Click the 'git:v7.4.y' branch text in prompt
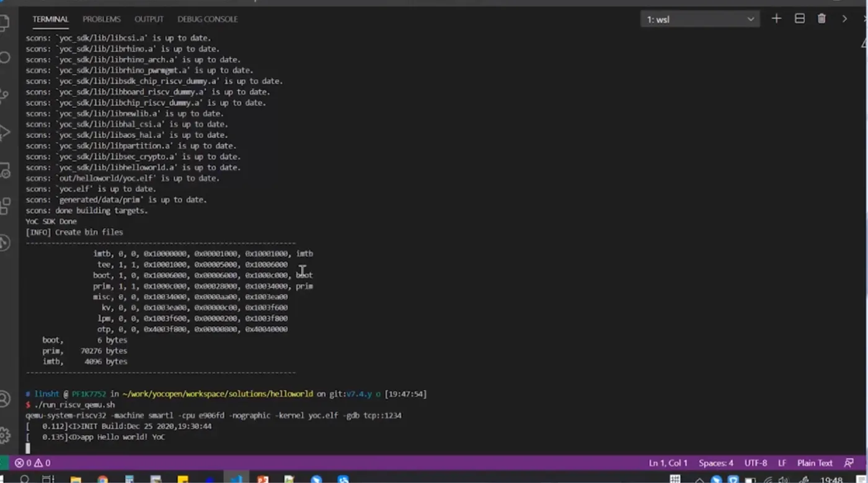 [x=350, y=394]
